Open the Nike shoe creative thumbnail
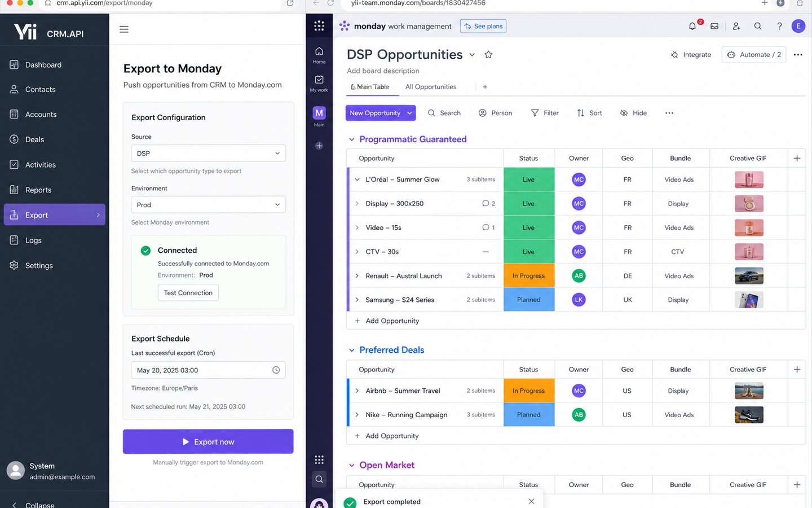 tap(749, 415)
